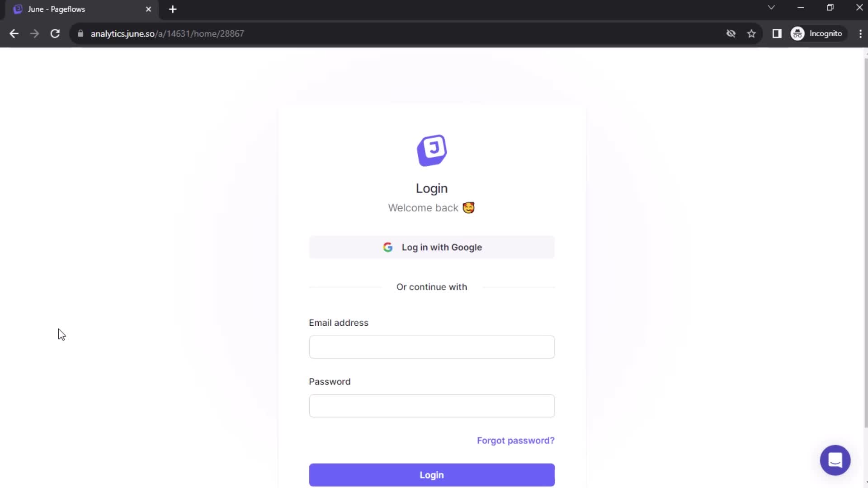Click the support chat bubble icon
This screenshot has width=868, height=488.
(x=835, y=460)
